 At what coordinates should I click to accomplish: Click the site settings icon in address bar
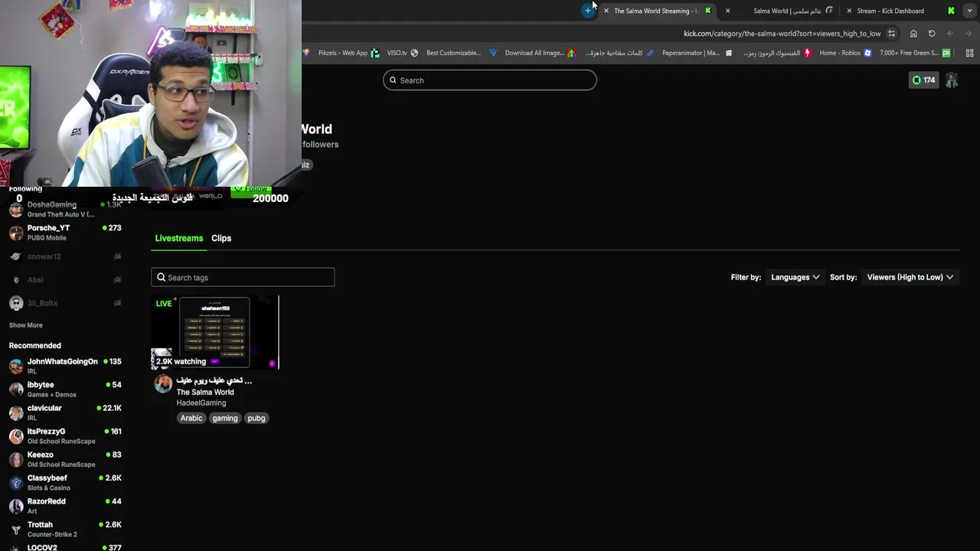click(891, 34)
